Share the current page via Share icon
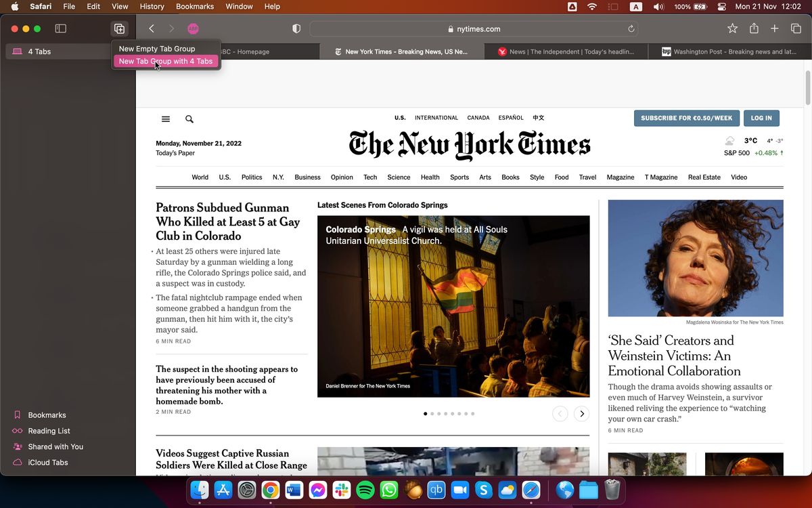 point(752,28)
